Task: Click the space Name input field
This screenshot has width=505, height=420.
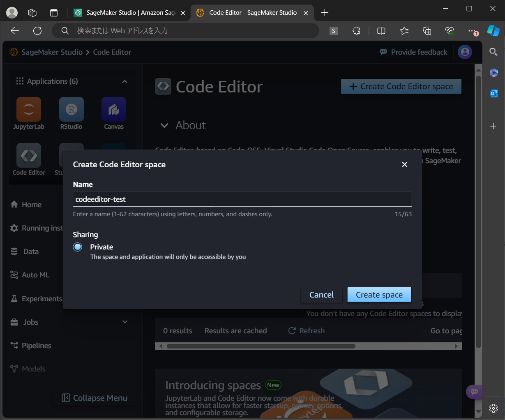Action: (242, 199)
